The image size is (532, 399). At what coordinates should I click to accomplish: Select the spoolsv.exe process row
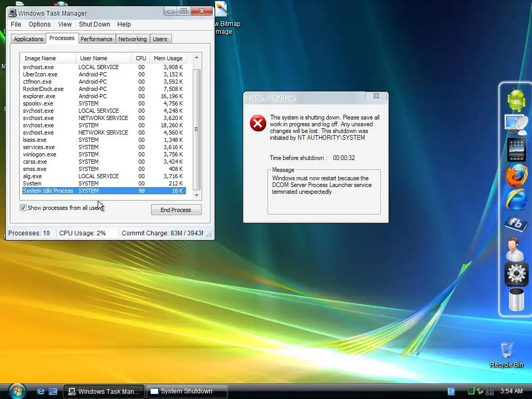coord(104,103)
